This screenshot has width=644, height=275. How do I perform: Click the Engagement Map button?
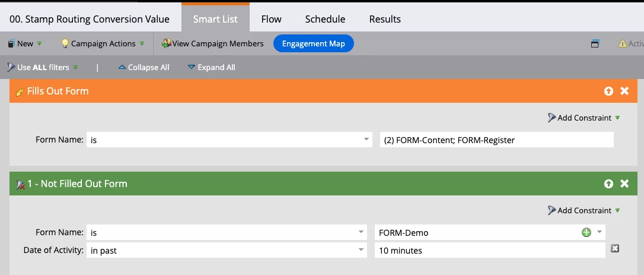[x=313, y=43]
